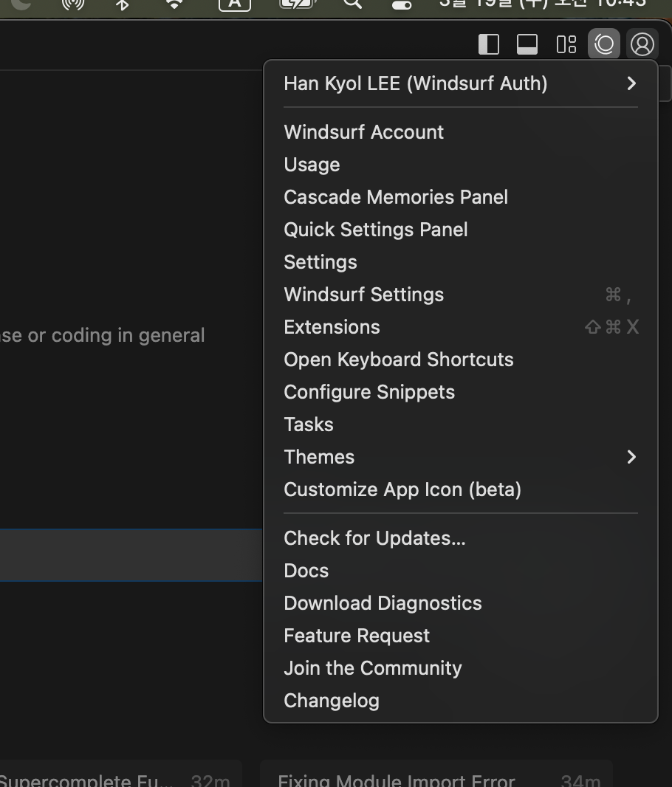Image resolution: width=672 pixels, height=787 pixels.
Task: Click the account profile icon
Action: tap(642, 44)
